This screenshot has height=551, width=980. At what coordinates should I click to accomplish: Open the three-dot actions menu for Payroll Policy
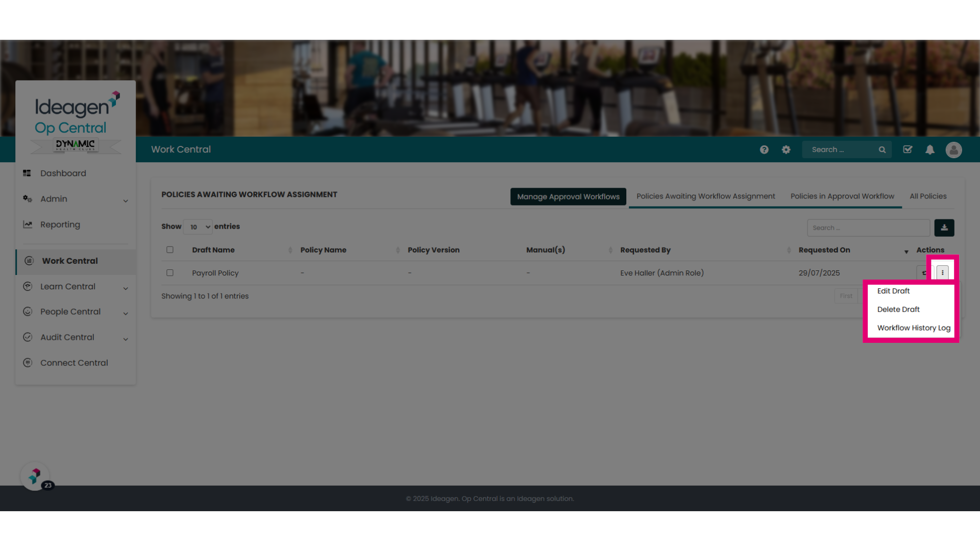pos(942,272)
